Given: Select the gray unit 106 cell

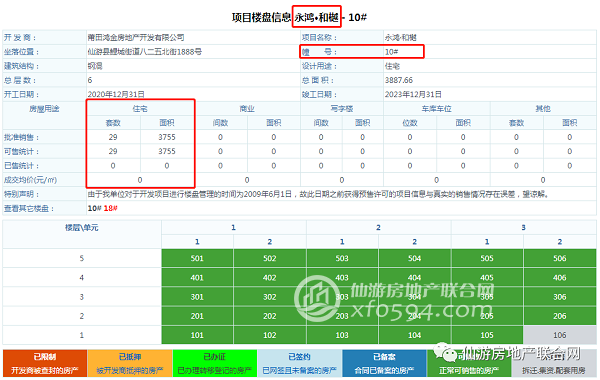Looking at the screenshot, I should (x=559, y=335).
